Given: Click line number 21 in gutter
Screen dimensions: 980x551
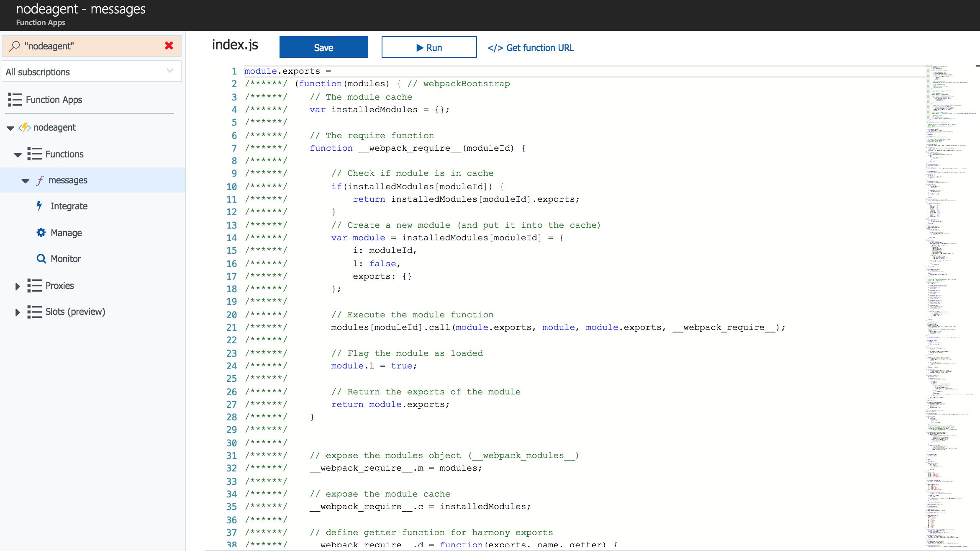Looking at the screenshot, I should (x=232, y=328).
